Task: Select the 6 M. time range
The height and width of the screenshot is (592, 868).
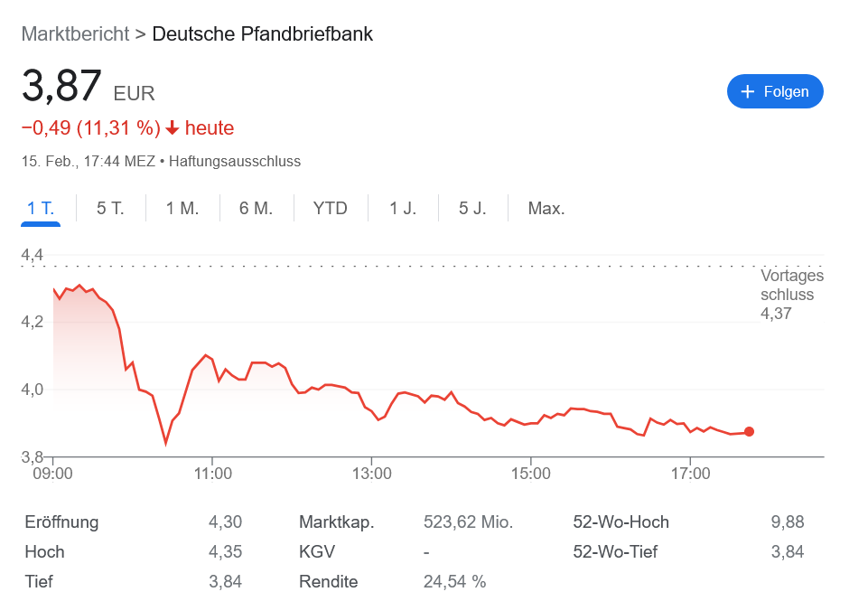Action: point(256,209)
